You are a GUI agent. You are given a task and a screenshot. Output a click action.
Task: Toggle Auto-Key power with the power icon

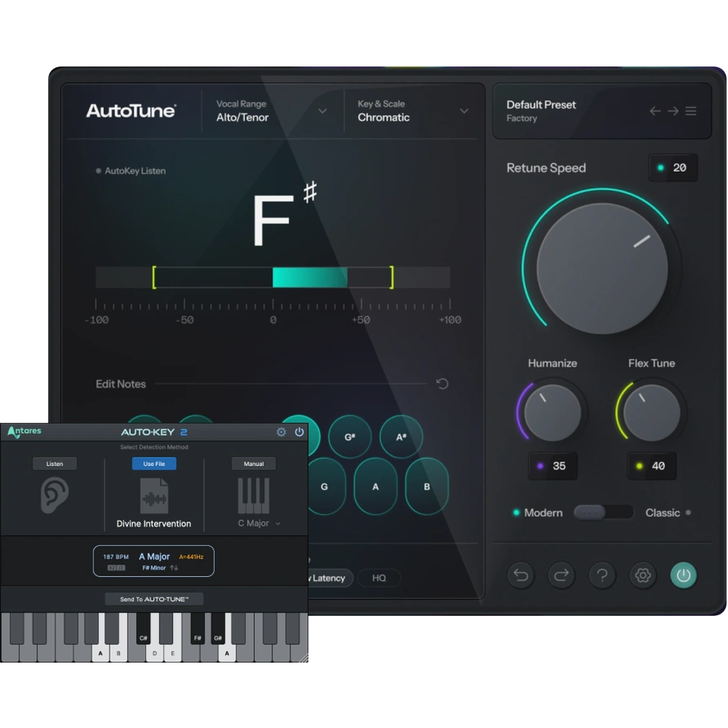tap(300, 433)
